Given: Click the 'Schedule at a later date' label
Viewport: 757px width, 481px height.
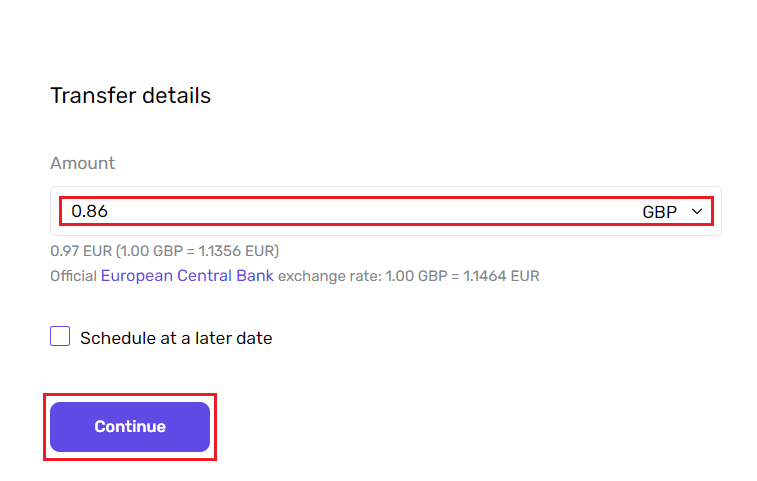Looking at the screenshot, I should 176,338.
